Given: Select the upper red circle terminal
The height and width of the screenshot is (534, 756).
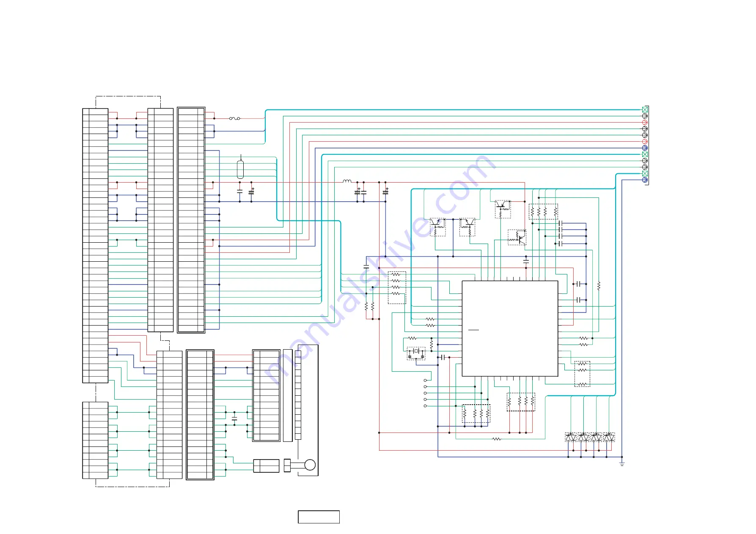Looking at the screenshot, I should (645, 122).
